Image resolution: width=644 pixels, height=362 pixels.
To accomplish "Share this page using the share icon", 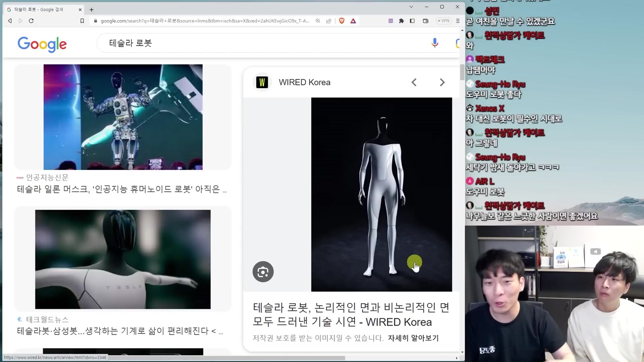I will [x=329, y=21].
